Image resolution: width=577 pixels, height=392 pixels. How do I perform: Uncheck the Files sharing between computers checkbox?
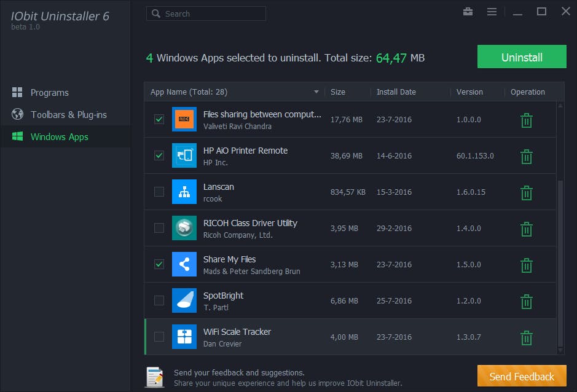tap(159, 119)
